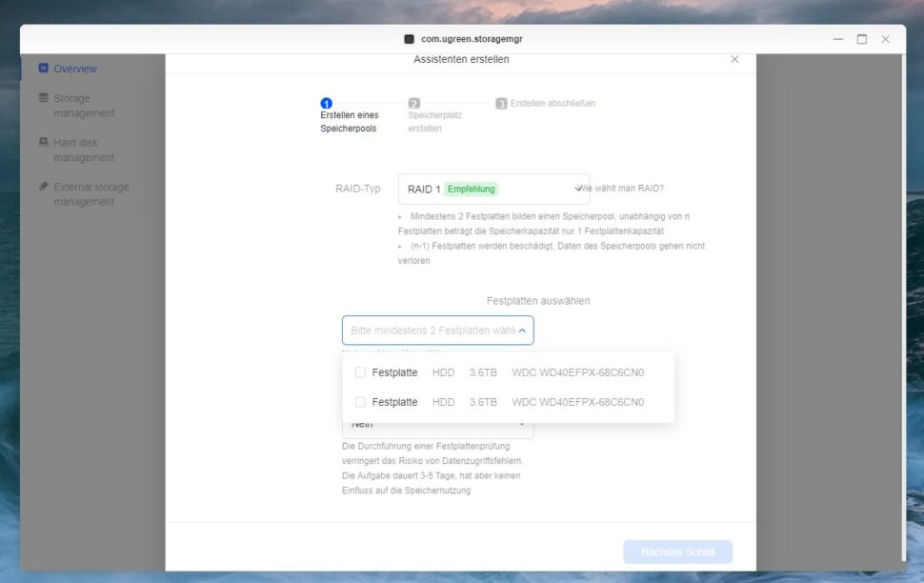Click the 'Erstellen eines Speicherpools' step label

click(x=350, y=121)
